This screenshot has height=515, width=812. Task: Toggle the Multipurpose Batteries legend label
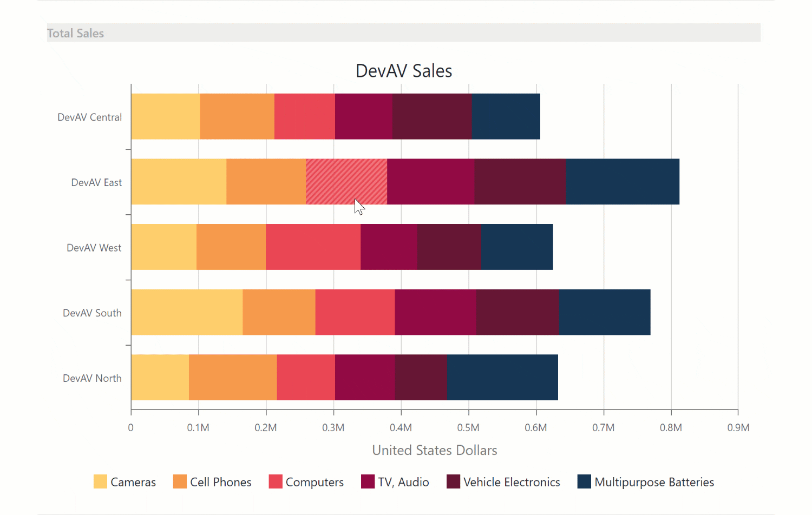pyautogui.click(x=654, y=482)
